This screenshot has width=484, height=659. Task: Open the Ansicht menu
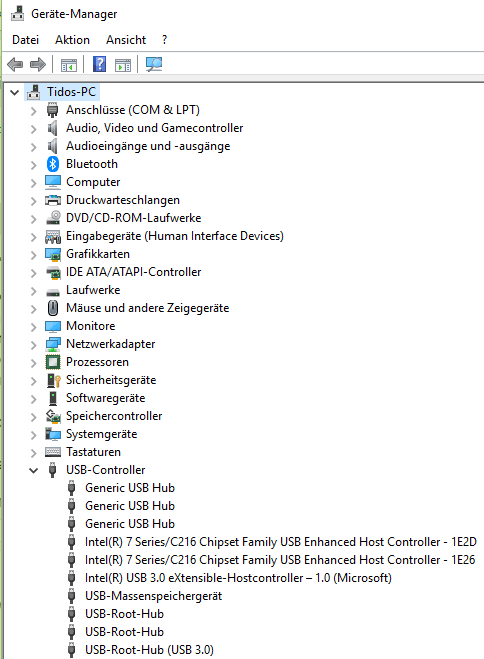[126, 40]
